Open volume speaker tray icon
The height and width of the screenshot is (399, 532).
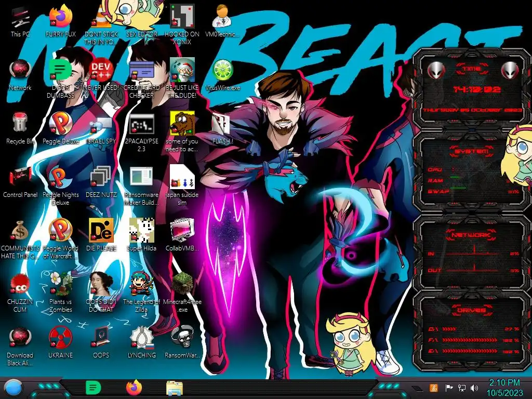pos(475,388)
